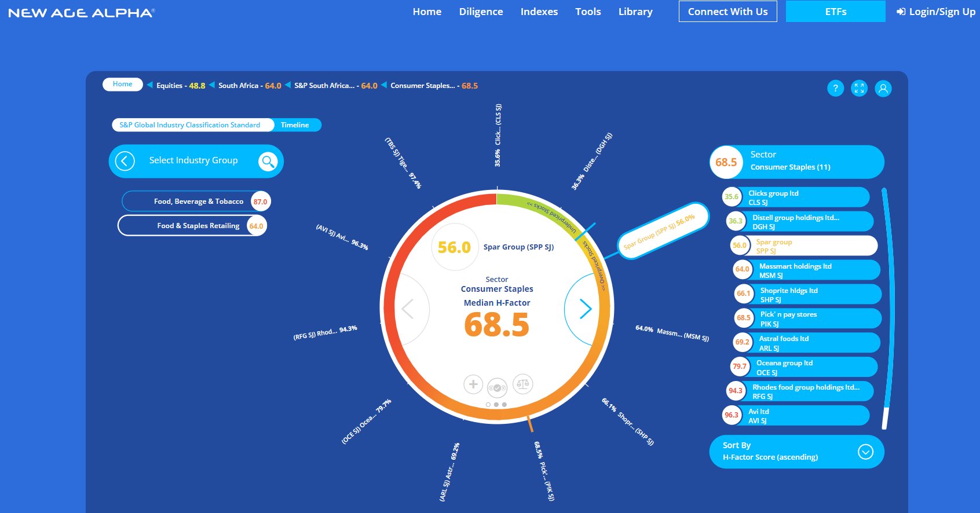Go to next stock with right chevron

pos(586,309)
